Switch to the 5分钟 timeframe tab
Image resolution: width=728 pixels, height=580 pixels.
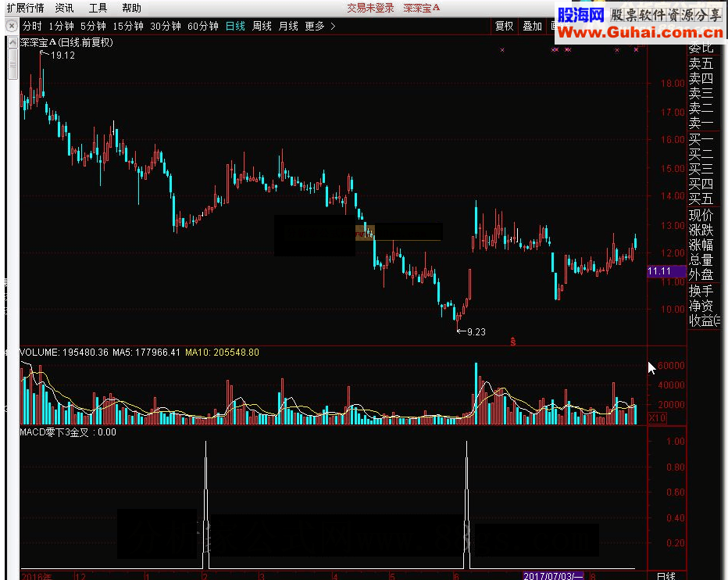tap(93, 26)
